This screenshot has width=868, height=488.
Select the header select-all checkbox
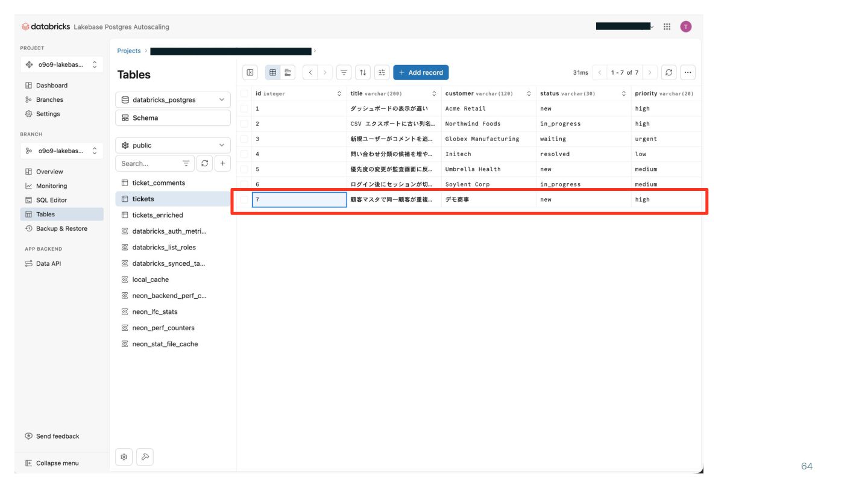pyautogui.click(x=244, y=93)
